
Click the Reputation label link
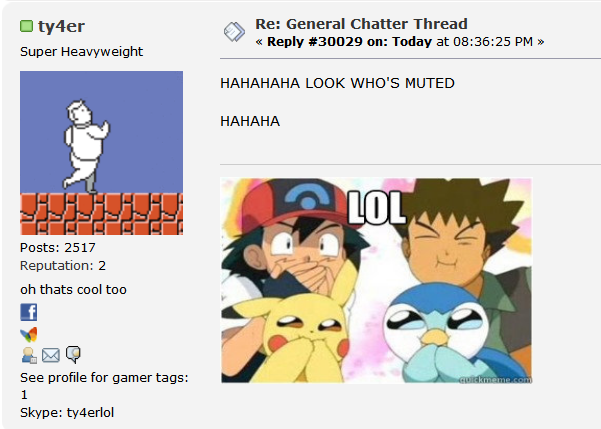(x=57, y=266)
